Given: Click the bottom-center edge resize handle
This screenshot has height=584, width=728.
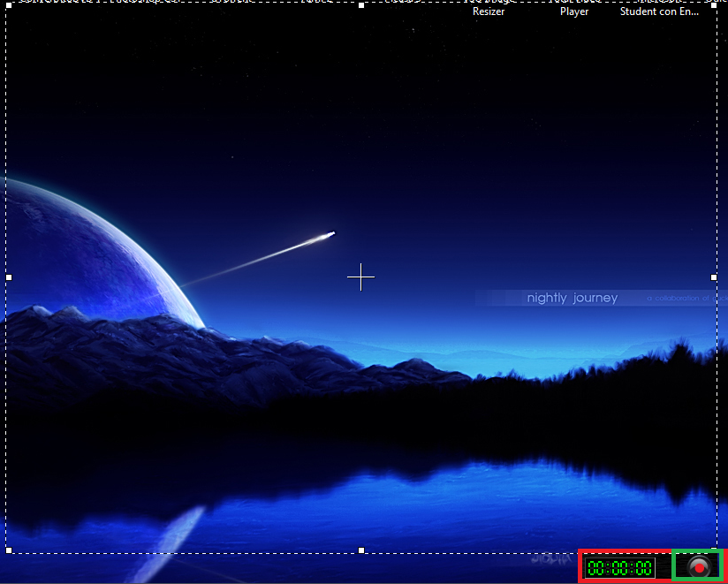Looking at the screenshot, I should coord(361,550).
